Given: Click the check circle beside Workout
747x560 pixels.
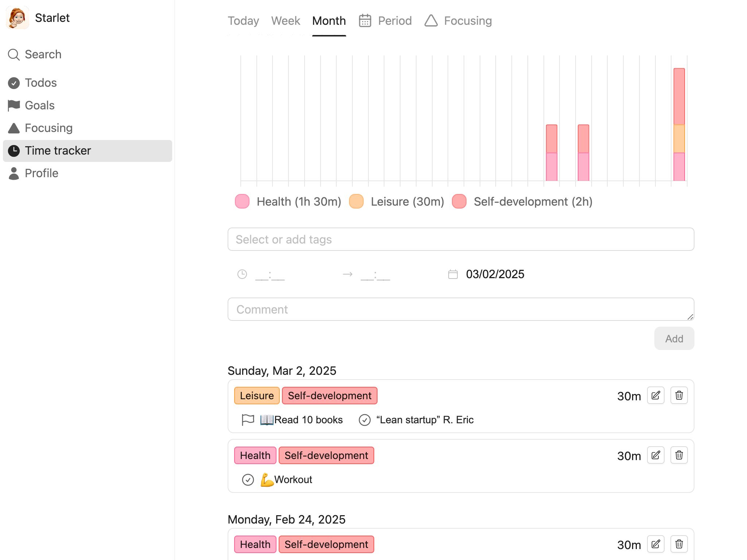Looking at the screenshot, I should (248, 480).
